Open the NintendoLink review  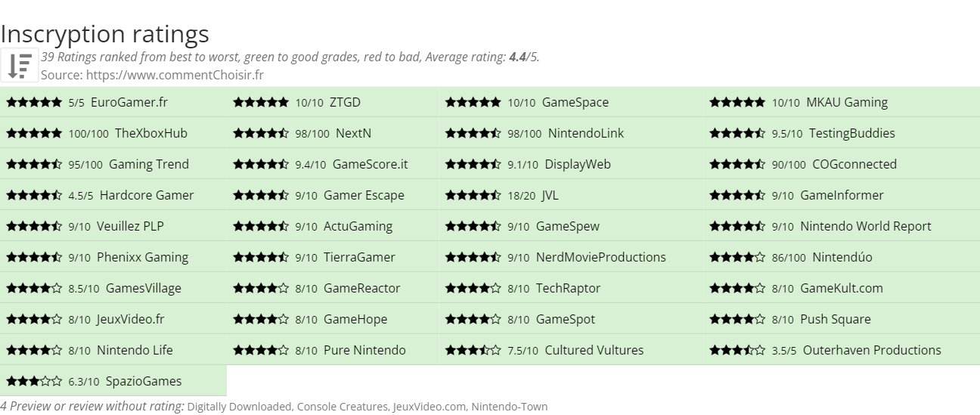pos(586,133)
